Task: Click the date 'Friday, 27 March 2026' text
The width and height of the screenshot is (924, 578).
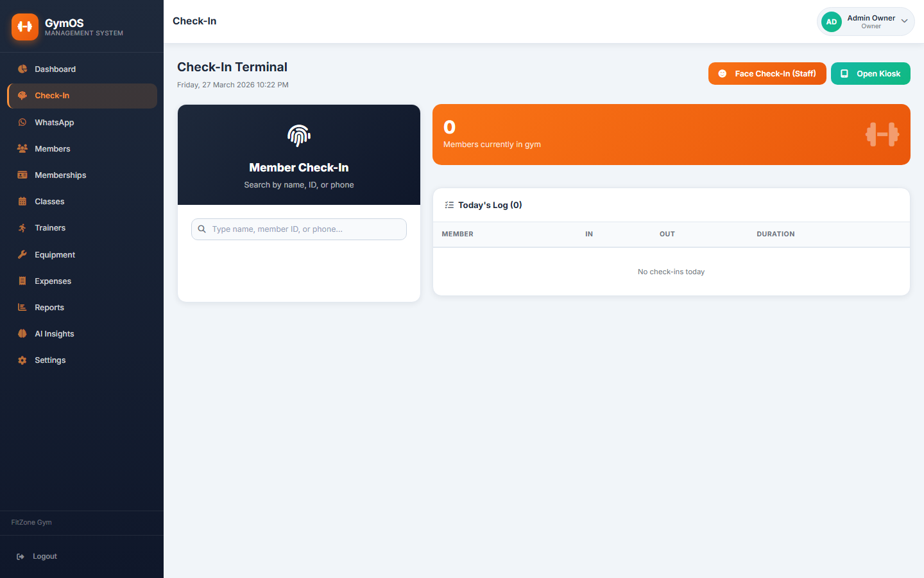Action: [x=216, y=85]
